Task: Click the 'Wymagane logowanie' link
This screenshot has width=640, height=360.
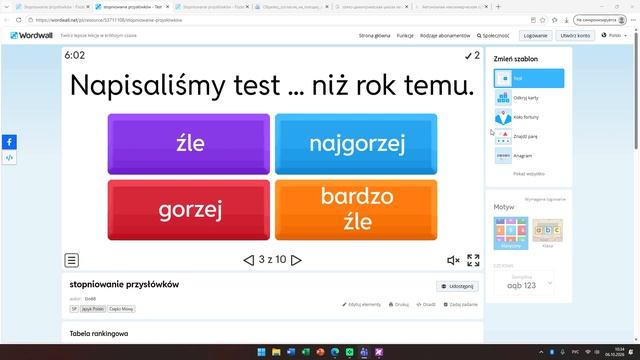Action: pos(545,199)
